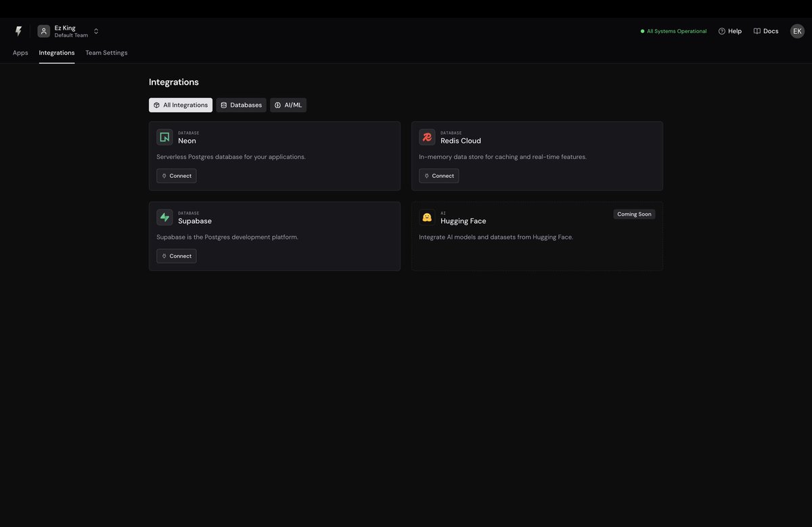The width and height of the screenshot is (812, 527).
Task: Click the Neon card title
Action: [x=187, y=141]
